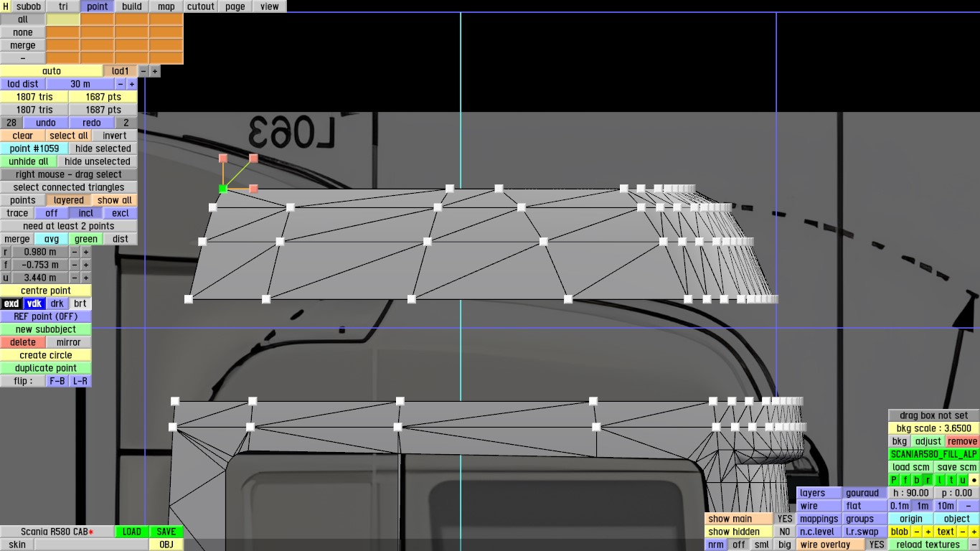Image resolution: width=980 pixels, height=551 pixels.
Task: Toggle show hidden NO setting
Action: 785,532
